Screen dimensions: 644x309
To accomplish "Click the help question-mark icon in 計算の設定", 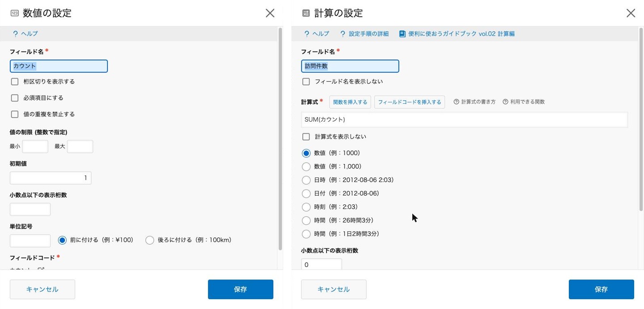I will 307,34.
